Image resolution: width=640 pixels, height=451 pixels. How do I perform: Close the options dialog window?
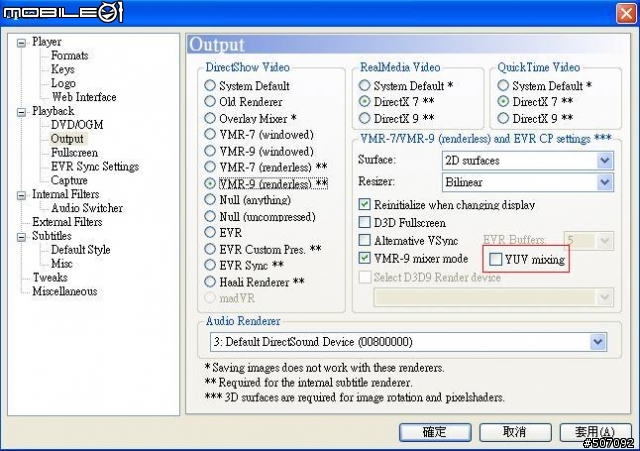click(626, 13)
